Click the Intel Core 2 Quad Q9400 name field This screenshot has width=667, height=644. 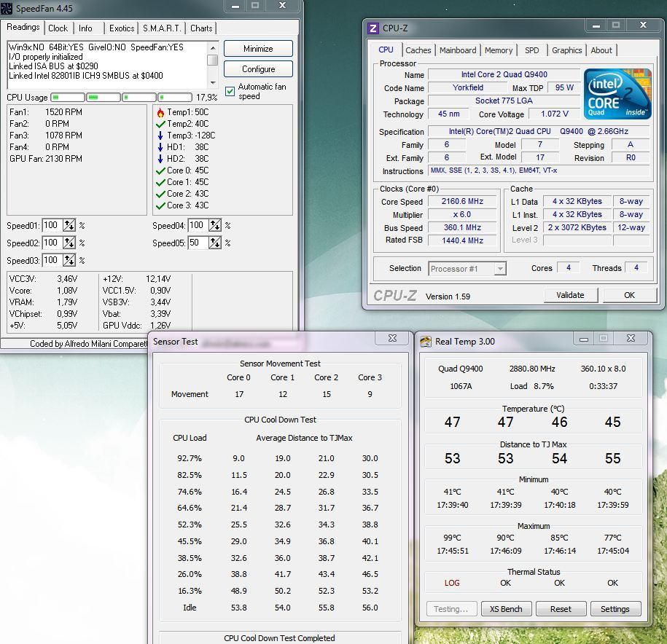(504, 74)
